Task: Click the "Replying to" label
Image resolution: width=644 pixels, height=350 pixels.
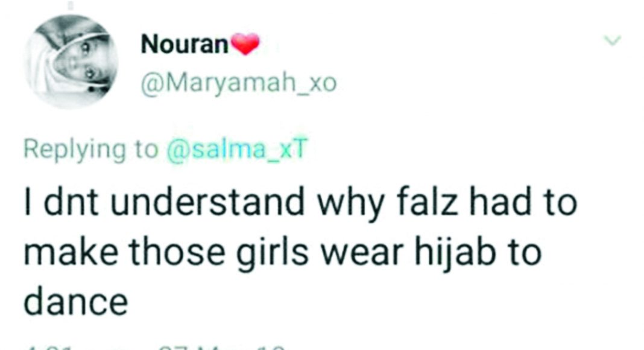Action: coord(91,150)
